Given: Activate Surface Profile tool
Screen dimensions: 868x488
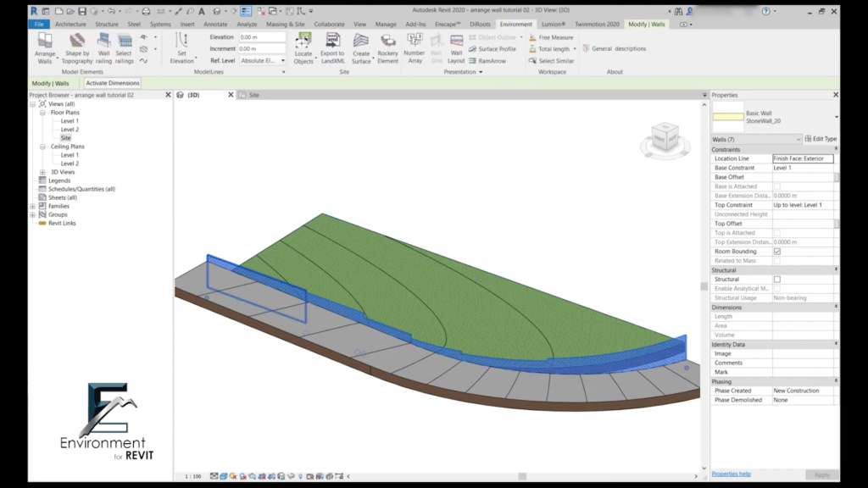Looking at the screenshot, I should [x=492, y=48].
